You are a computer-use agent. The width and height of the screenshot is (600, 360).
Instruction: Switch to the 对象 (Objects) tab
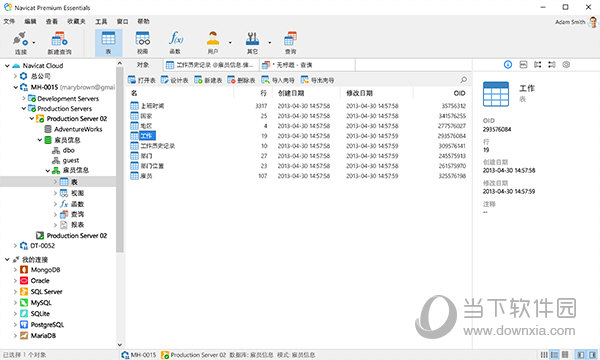click(143, 65)
